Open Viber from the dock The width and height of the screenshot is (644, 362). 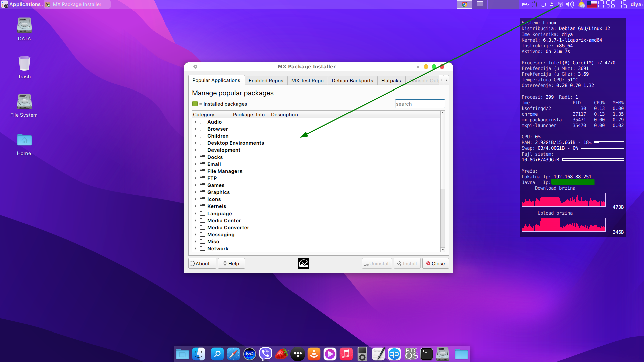pyautogui.click(x=266, y=354)
